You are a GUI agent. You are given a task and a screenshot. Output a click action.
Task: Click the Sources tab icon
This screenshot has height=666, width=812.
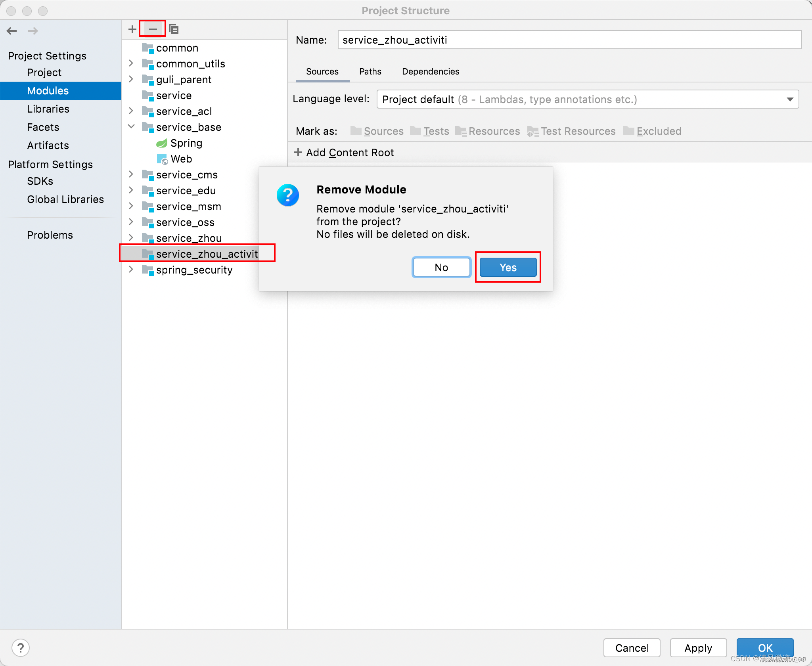pos(322,71)
